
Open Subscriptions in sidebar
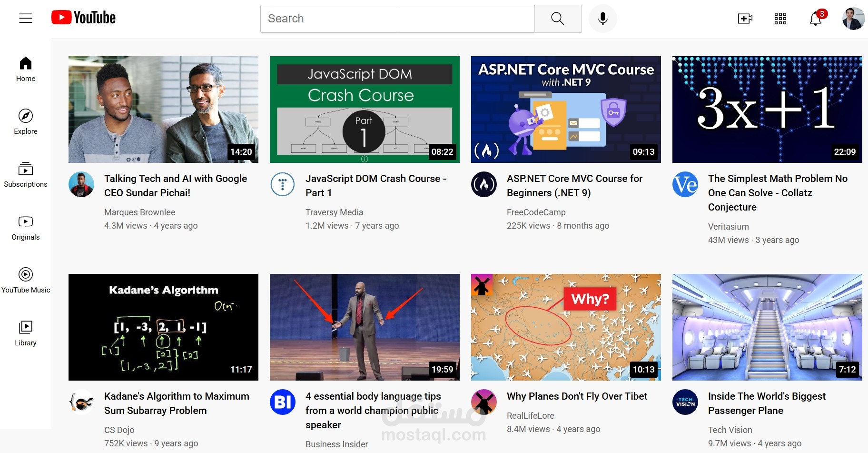pyautogui.click(x=26, y=175)
